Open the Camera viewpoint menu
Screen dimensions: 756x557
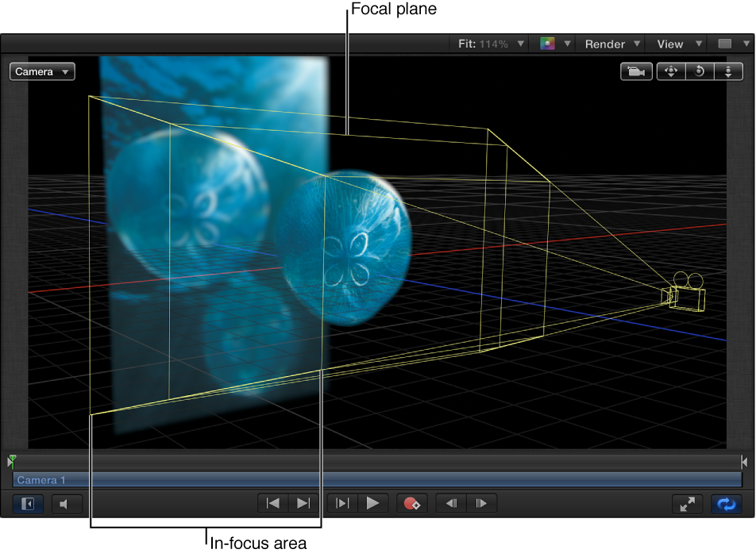tap(41, 71)
